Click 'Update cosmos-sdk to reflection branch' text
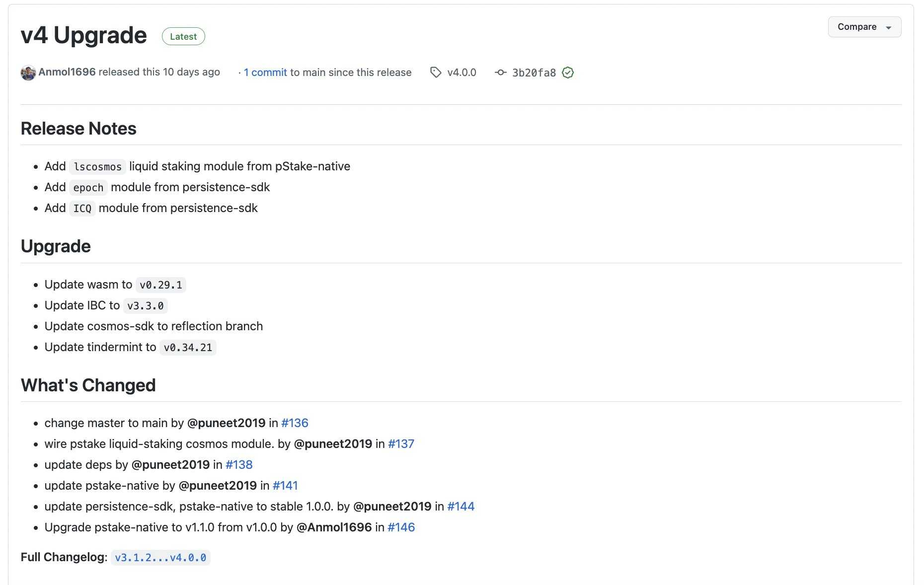The height and width of the screenshot is (585, 924). click(x=154, y=326)
